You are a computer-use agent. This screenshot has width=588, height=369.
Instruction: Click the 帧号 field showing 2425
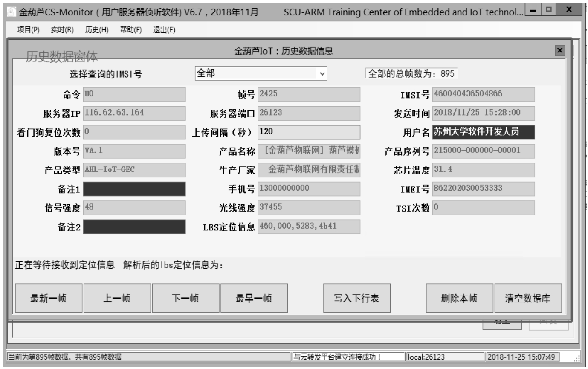click(309, 94)
